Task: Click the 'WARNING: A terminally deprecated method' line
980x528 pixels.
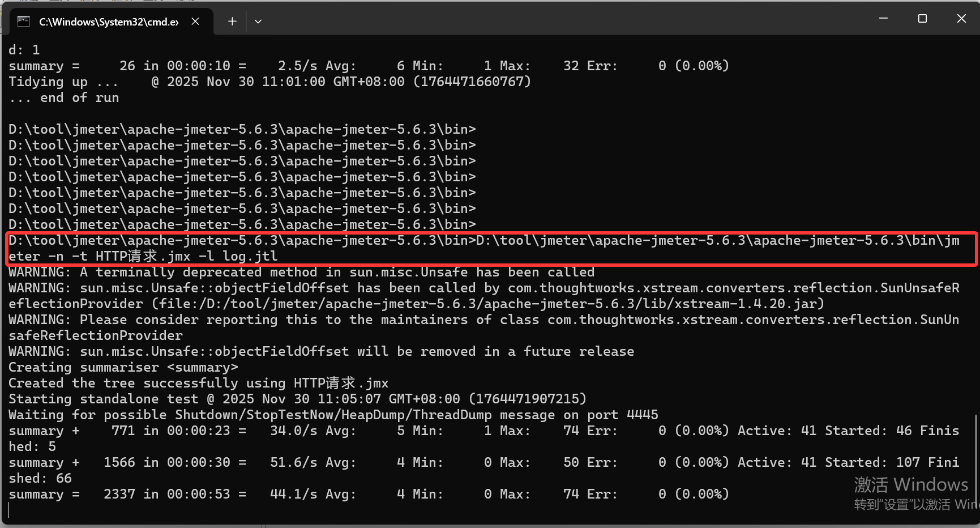Action: click(302, 272)
